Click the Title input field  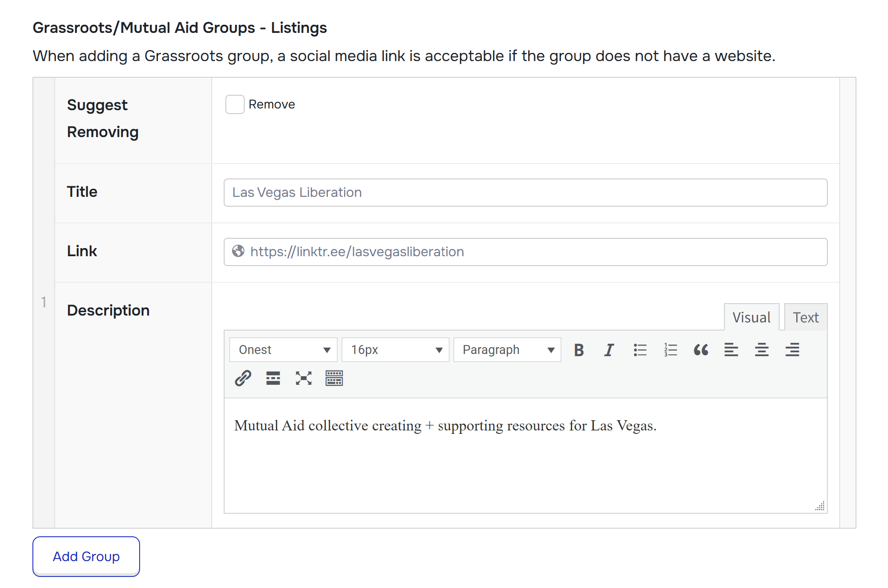coord(526,193)
